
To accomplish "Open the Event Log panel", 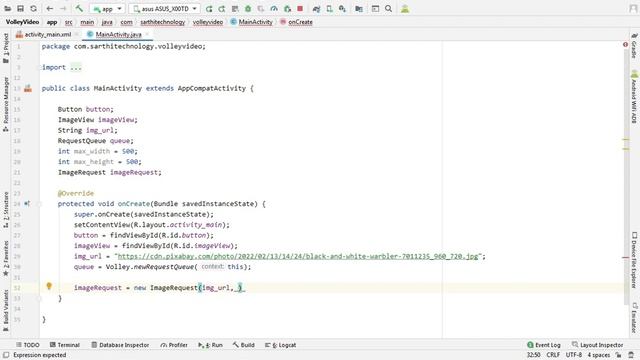I will tap(544, 345).
